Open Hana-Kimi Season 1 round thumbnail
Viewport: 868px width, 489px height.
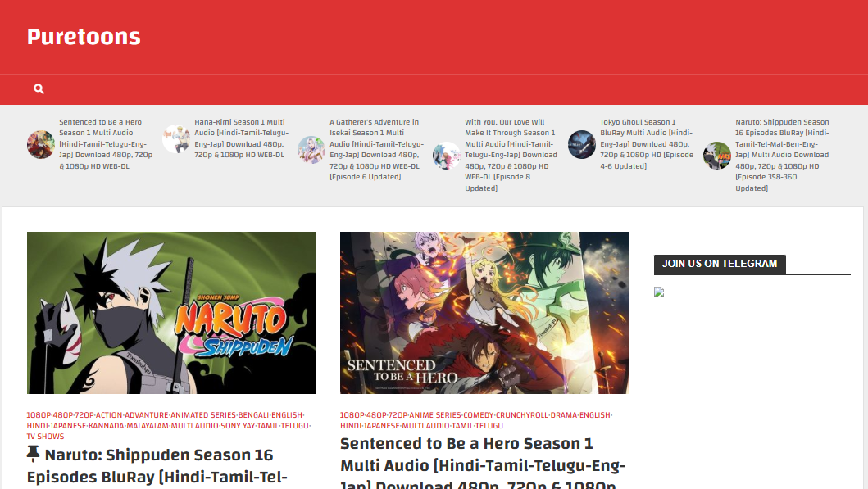click(176, 138)
